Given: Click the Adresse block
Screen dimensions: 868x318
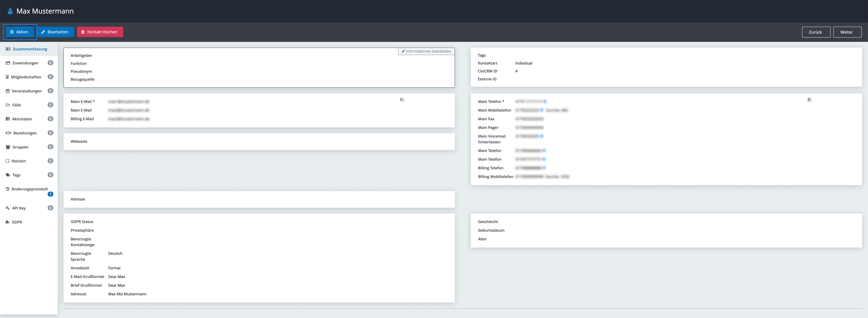Looking at the screenshot, I should 259,199.
